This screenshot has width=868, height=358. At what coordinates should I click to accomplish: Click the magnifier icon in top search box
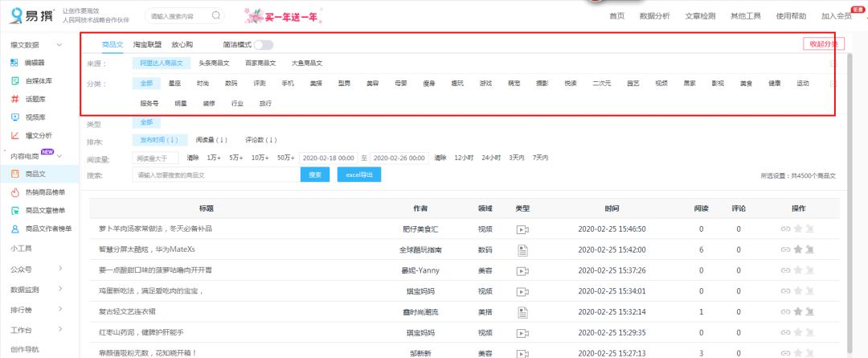(216, 15)
